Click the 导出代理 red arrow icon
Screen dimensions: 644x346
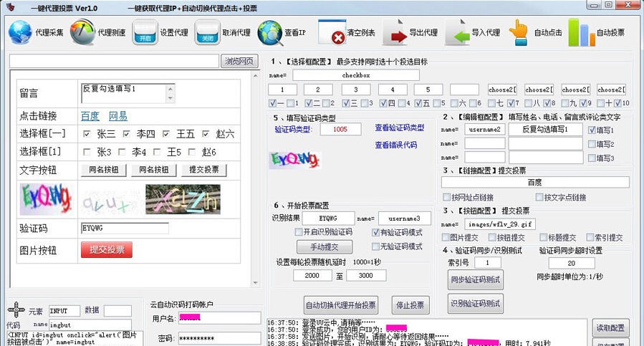[x=395, y=32]
